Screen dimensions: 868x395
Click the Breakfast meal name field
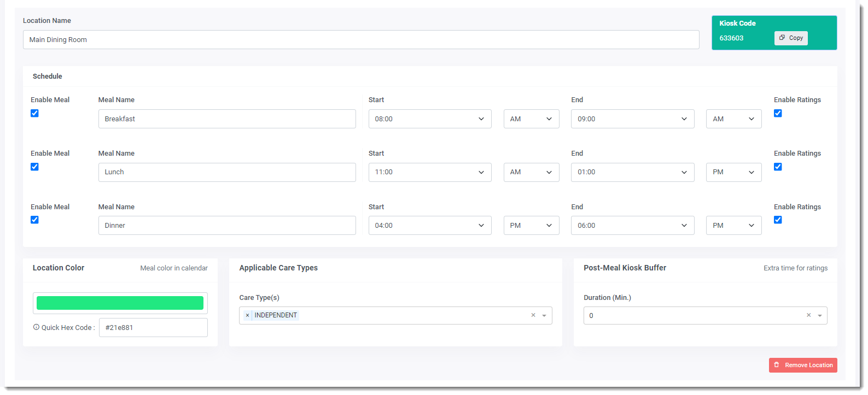tap(227, 119)
